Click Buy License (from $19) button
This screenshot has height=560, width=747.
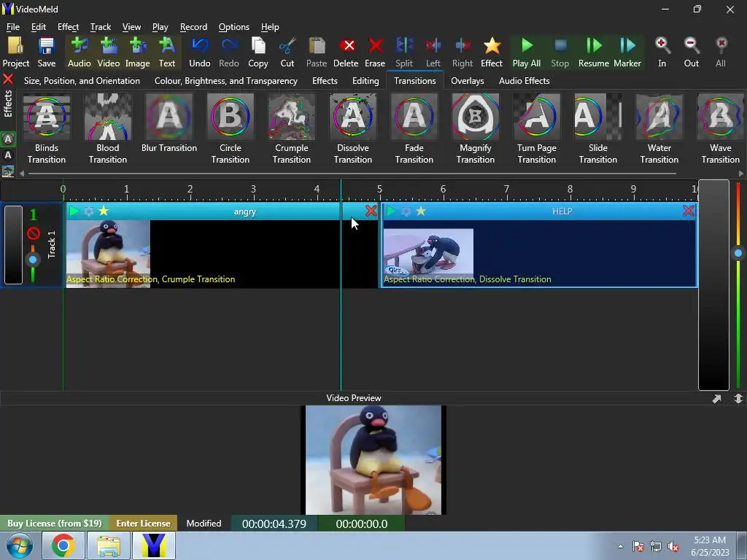54,524
